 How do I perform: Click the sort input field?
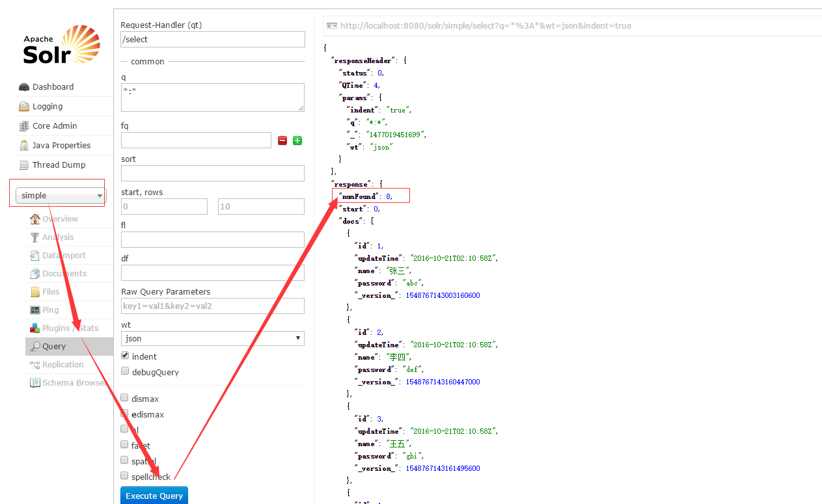pyautogui.click(x=212, y=174)
